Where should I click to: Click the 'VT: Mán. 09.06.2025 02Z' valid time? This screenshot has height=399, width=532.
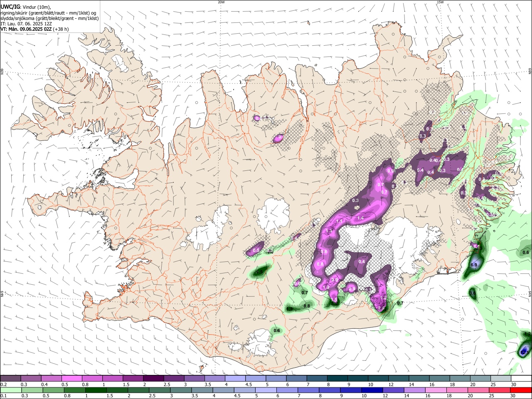[26, 29]
